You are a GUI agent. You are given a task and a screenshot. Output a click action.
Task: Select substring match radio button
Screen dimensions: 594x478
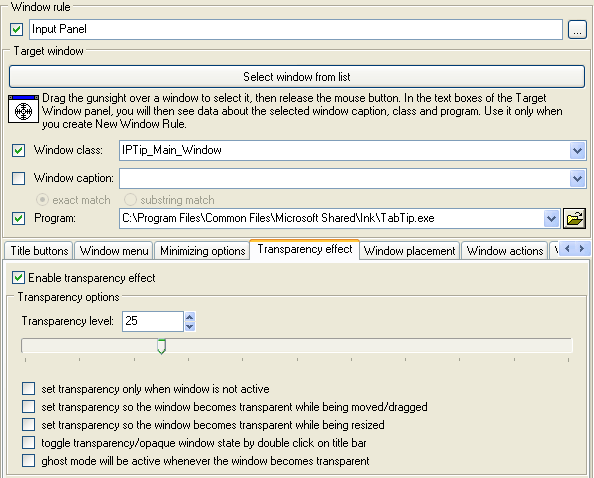(130, 200)
